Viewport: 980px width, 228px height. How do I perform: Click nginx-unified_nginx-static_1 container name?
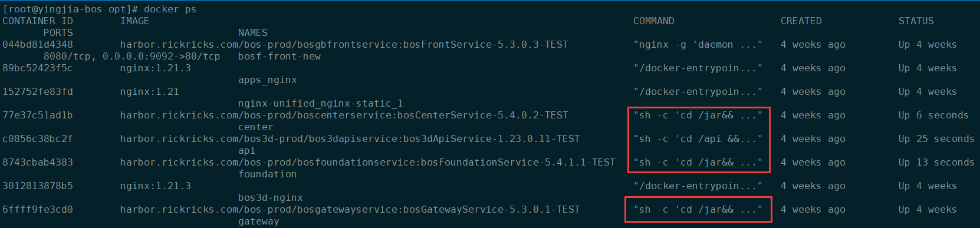tap(320, 103)
